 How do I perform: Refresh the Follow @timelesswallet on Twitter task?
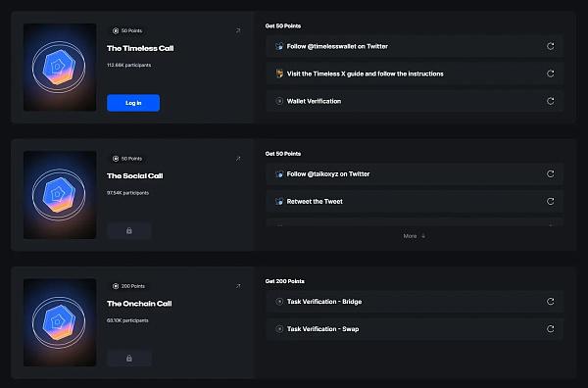(x=550, y=46)
